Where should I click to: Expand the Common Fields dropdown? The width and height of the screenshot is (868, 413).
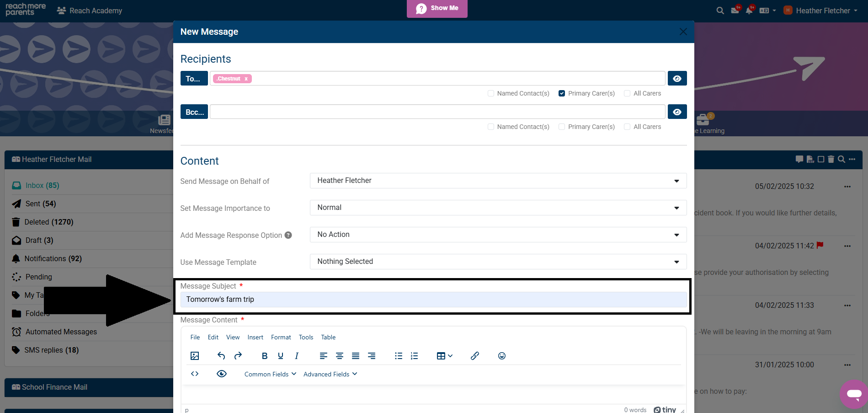(x=270, y=374)
